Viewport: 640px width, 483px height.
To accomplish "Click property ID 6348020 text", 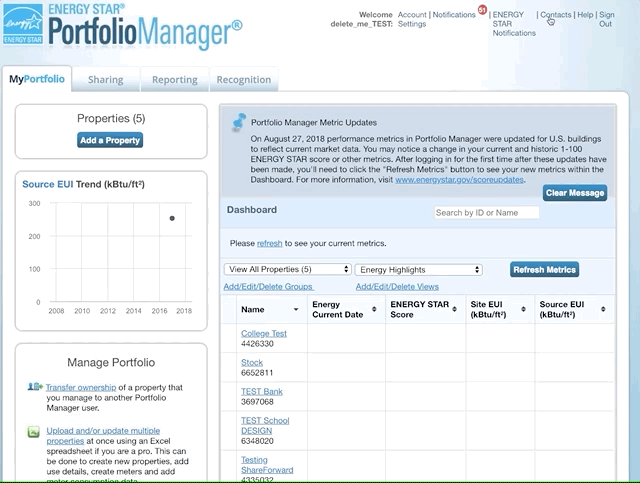I will click(x=257, y=441).
